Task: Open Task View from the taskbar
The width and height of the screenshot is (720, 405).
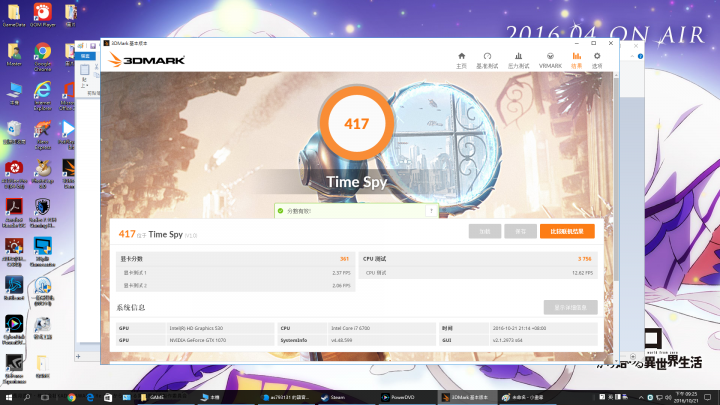Action: coord(45,397)
